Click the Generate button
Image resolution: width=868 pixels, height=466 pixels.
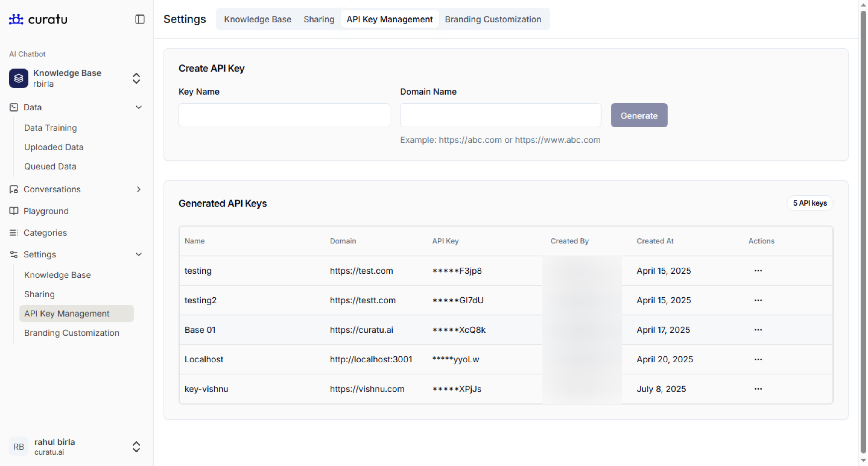point(639,115)
